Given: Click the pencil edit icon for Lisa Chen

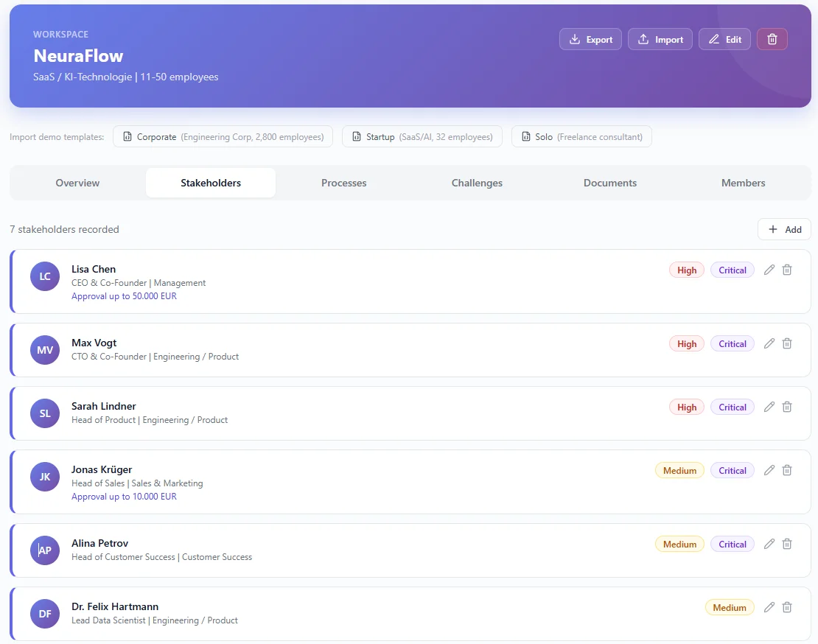Looking at the screenshot, I should point(769,270).
